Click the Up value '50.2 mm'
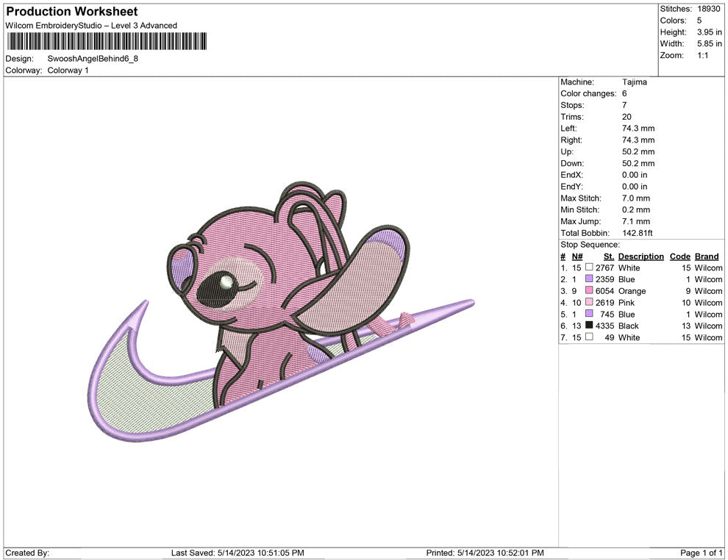728x560 pixels. click(638, 151)
